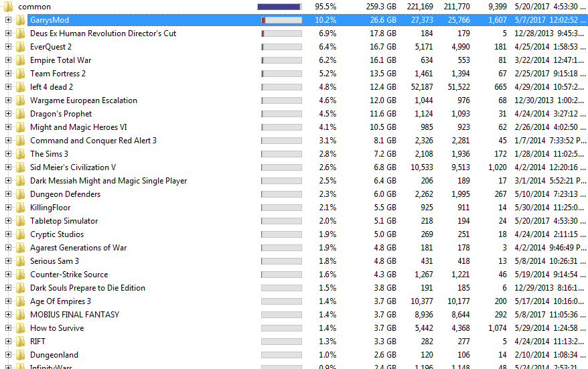
Task: Expand the Tabletop Simulator node
Action: click(x=8, y=221)
